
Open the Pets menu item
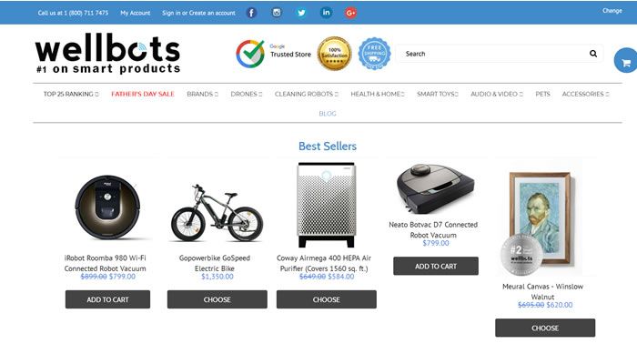click(x=542, y=94)
